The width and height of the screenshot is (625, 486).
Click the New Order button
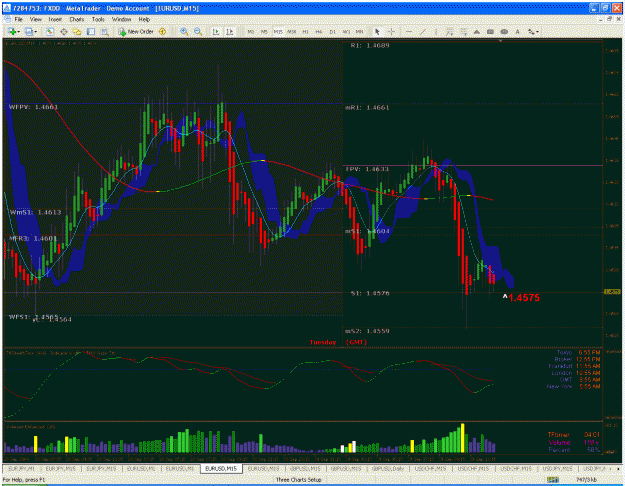coord(136,31)
